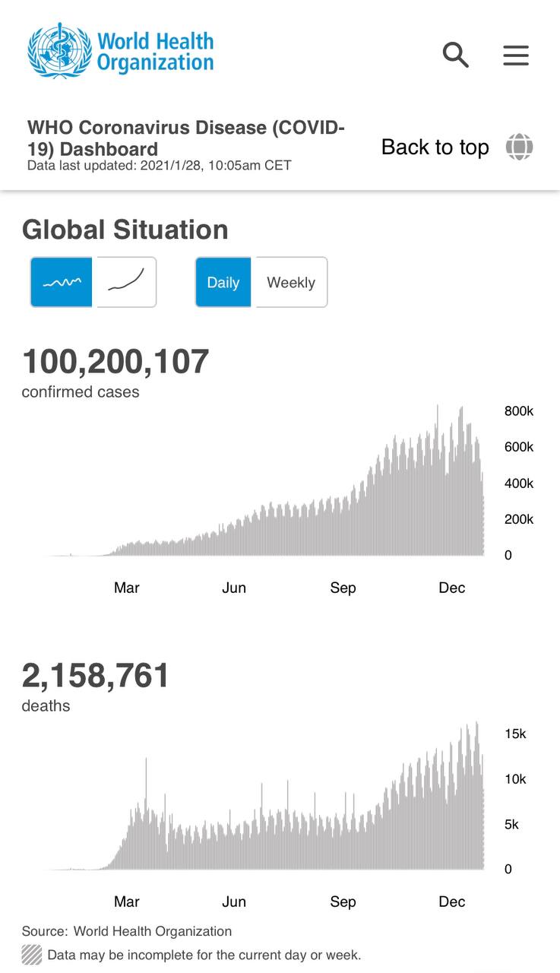Click the 15k axis label on deaths chart
This screenshot has height=973, width=560.
pos(515,734)
